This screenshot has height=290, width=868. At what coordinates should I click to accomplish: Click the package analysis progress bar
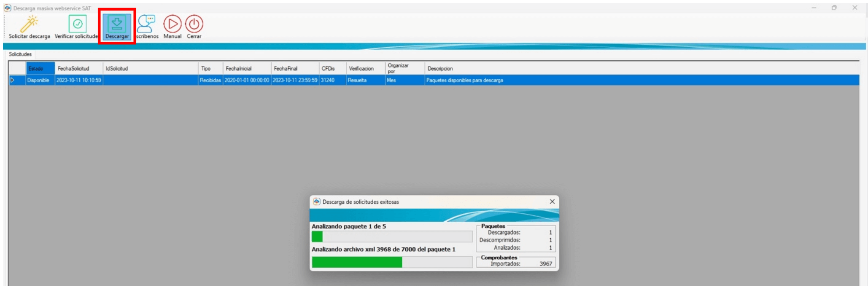coord(391,236)
